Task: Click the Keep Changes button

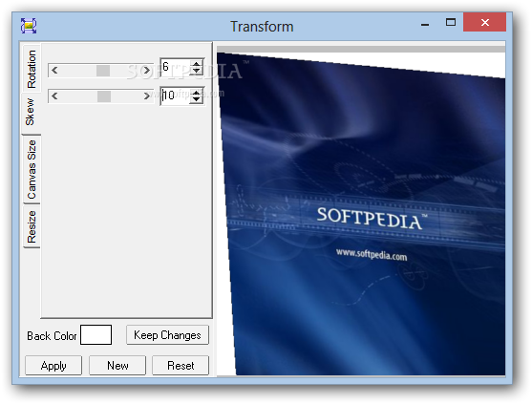Action: [167, 335]
